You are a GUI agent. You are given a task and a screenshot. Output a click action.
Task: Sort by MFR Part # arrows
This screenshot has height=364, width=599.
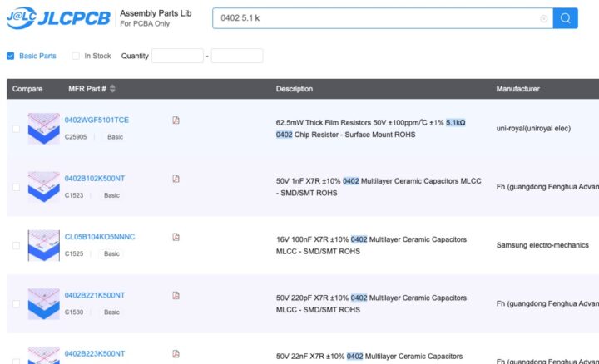pyautogui.click(x=112, y=89)
